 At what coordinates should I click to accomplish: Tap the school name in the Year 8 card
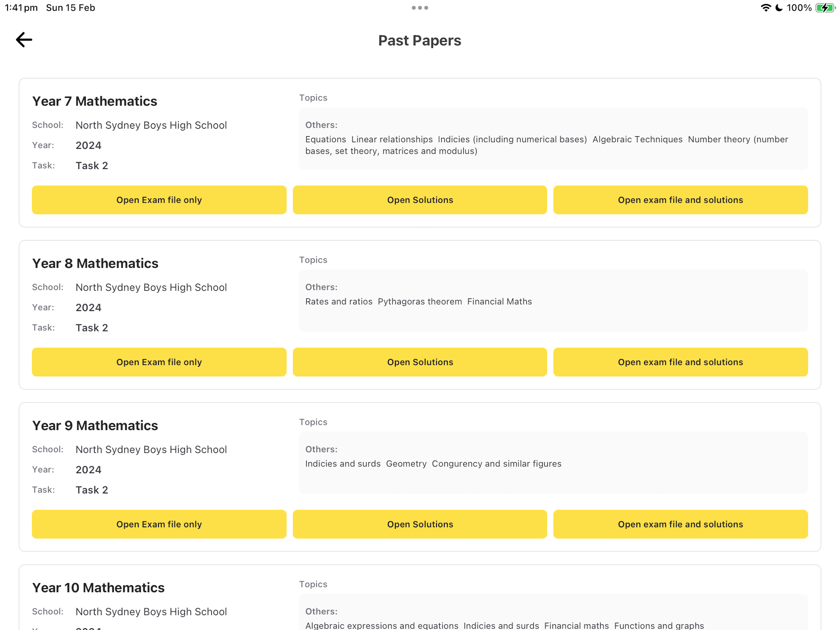coord(151,288)
